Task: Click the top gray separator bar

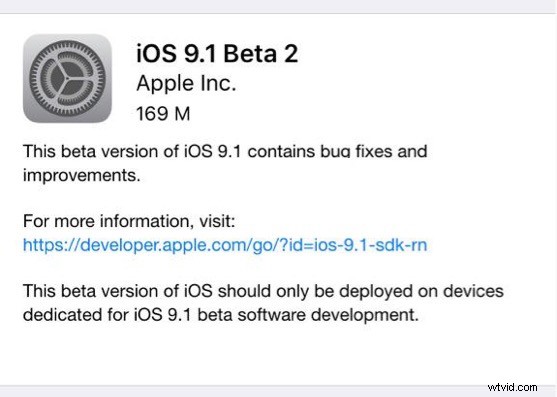Action: point(278,6)
